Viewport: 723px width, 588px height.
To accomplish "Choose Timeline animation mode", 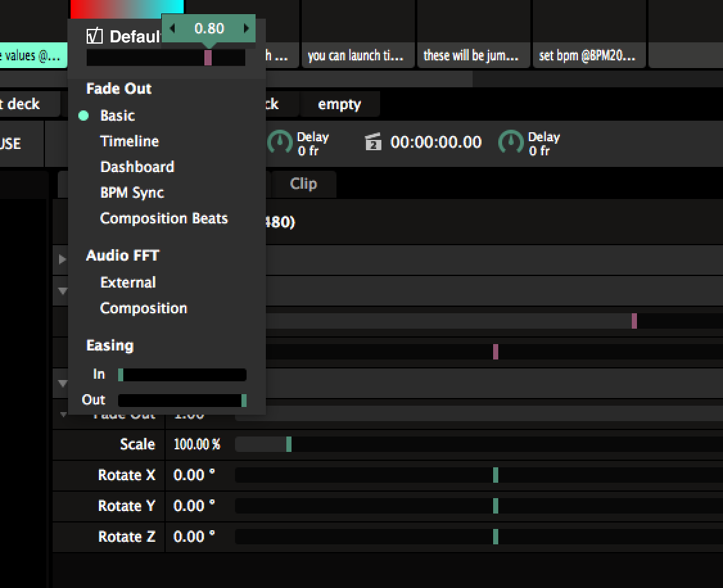I will tap(129, 141).
